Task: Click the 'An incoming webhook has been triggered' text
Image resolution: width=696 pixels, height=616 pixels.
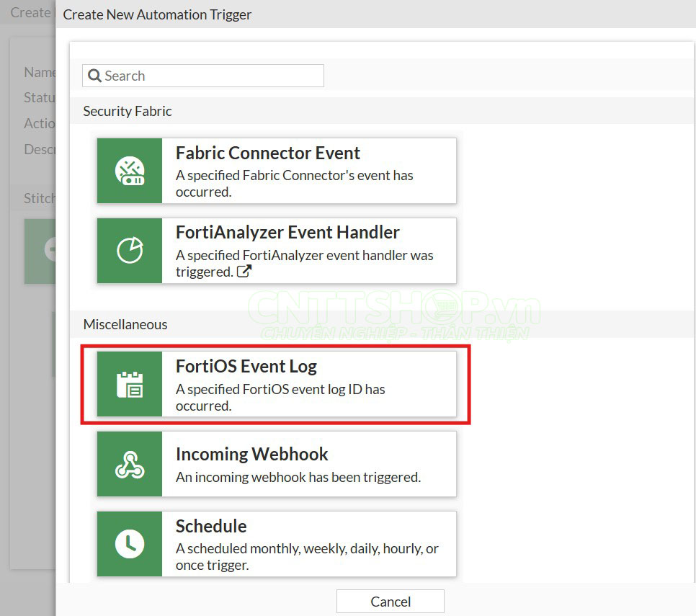Action: (298, 477)
